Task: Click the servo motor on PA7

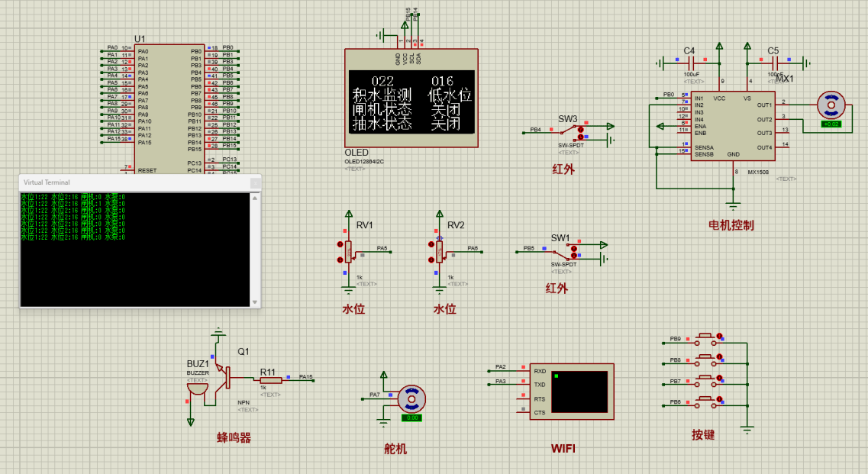Action: [412, 398]
